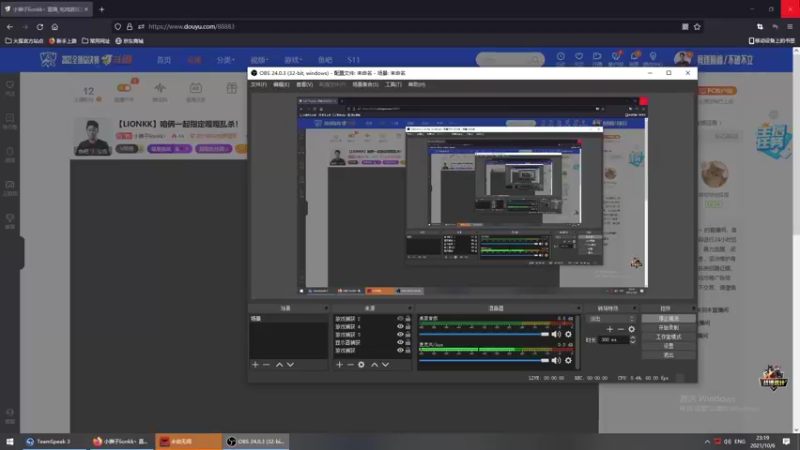Click the Douyu notification bell icon
This screenshot has width=800, height=450.
(x=634, y=57)
